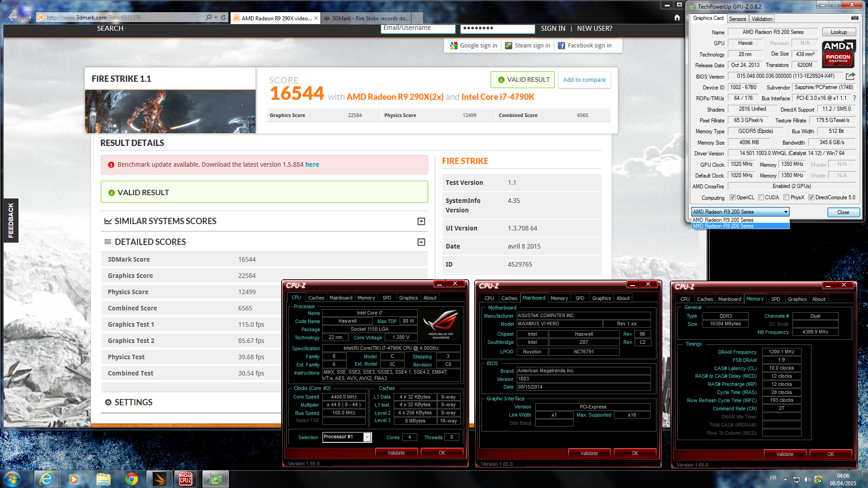868x488 pixels.
Task: Open SPD tab in Motherboard CPU-Z window
Action: click(x=580, y=299)
